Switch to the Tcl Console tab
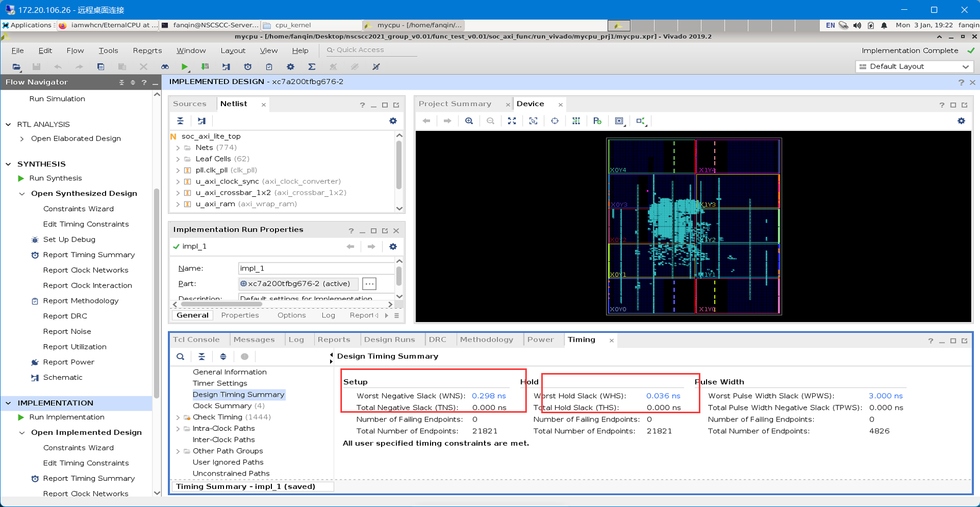The height and width of the screenshot is (507, 980). click(196, 340)
